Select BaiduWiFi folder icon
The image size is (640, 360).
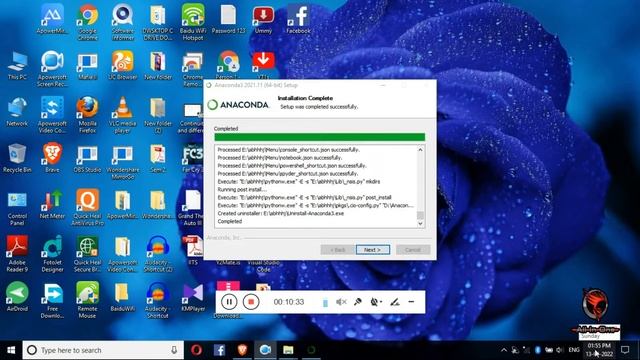pyautogui.click(x=122, y=297)
